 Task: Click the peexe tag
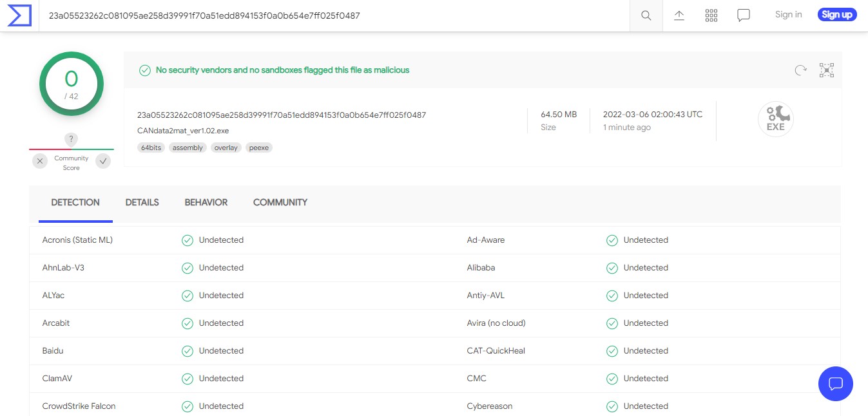coord(259,147)
